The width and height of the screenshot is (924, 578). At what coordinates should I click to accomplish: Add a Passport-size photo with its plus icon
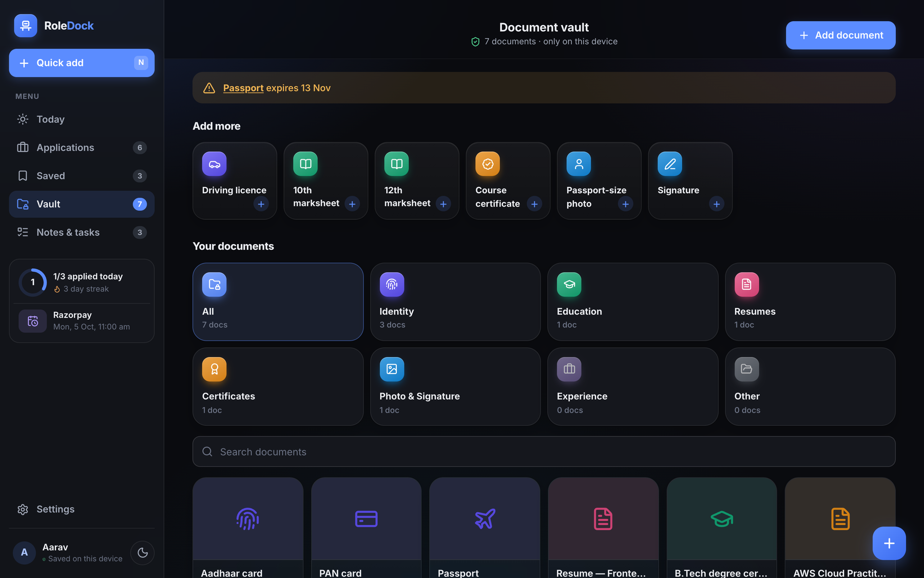625,204
